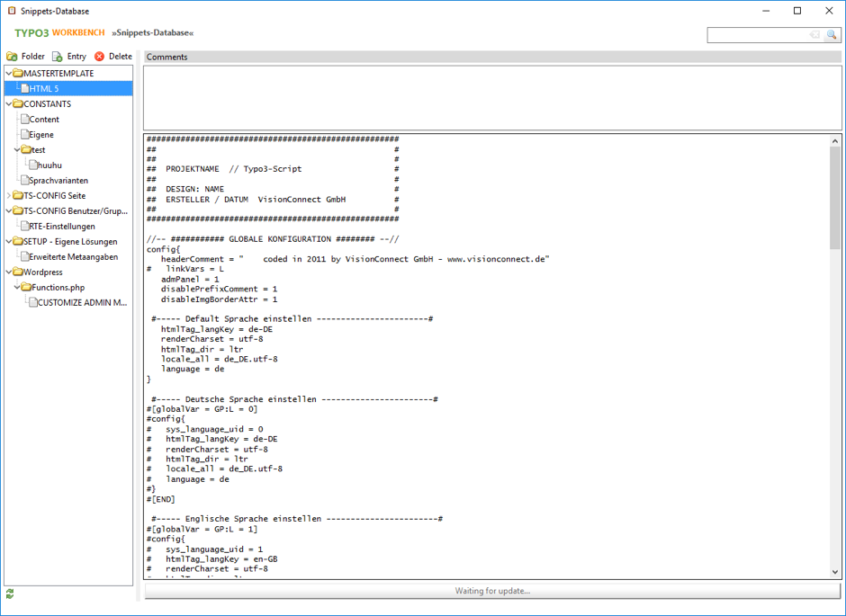The image size is (846, 616).
Task: Click the Wordpress folder icon
Action: tap(17, 272)
